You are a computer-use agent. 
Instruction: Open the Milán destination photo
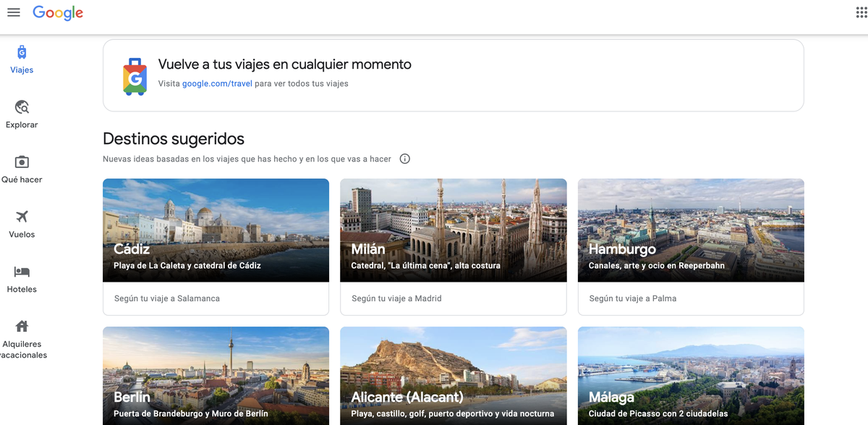click(x=454, y=230)
